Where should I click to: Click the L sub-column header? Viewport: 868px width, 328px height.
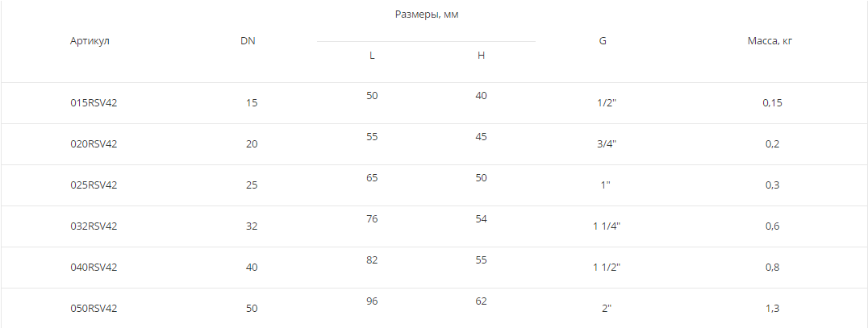coord(372,56)
